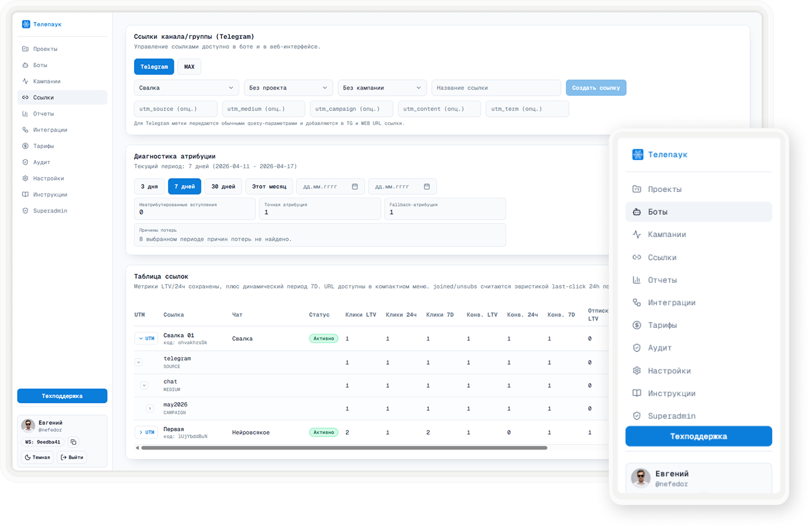The height and width of the screenshot is (529, 812).
Task: Open Кампании icon in main window sidebar
Action: click(x=25, y=82)
